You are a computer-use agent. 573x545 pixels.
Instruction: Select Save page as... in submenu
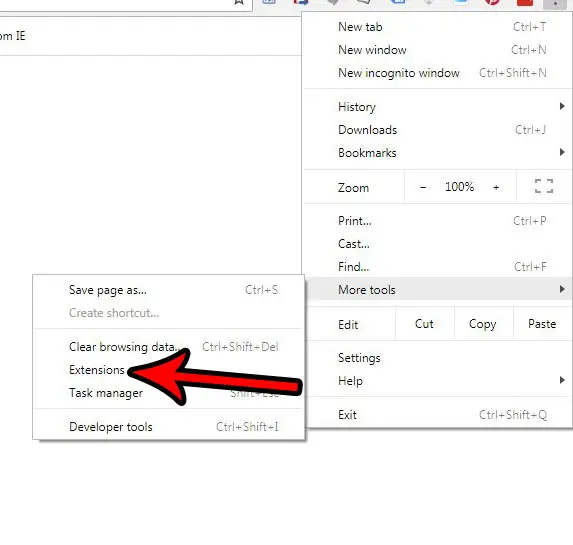tap(168, 290)
